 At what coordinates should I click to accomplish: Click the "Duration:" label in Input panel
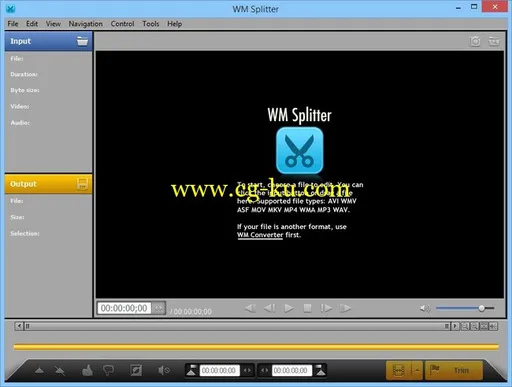pyautogui.click(x=24, y=74)
